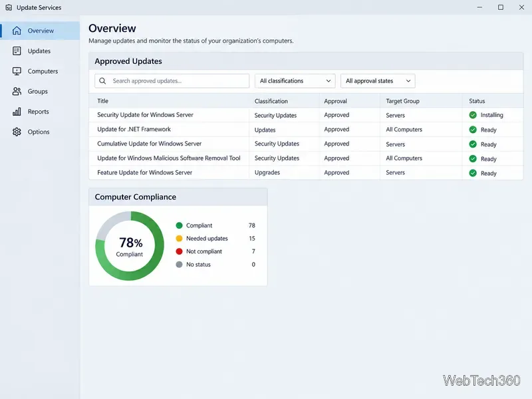The height and width of the screenshot is (399, 532).
Task: Open the Computers section
Action: tap(40, 71)
